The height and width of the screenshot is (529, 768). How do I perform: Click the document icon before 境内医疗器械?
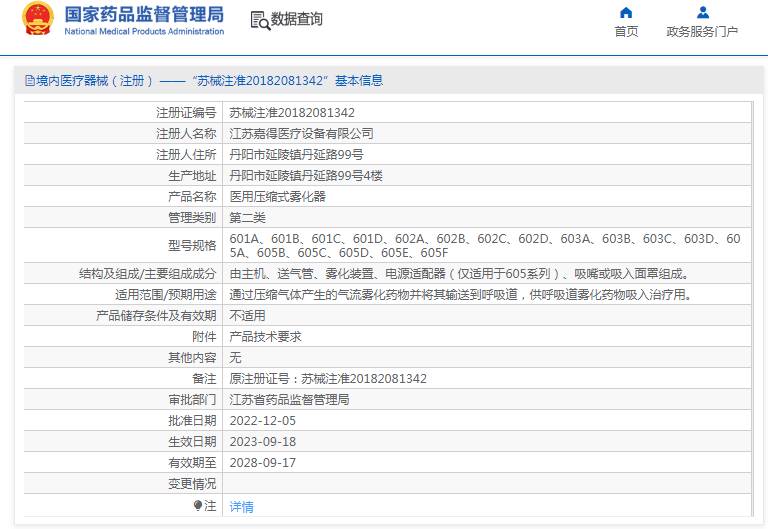(x=30, y=80)
